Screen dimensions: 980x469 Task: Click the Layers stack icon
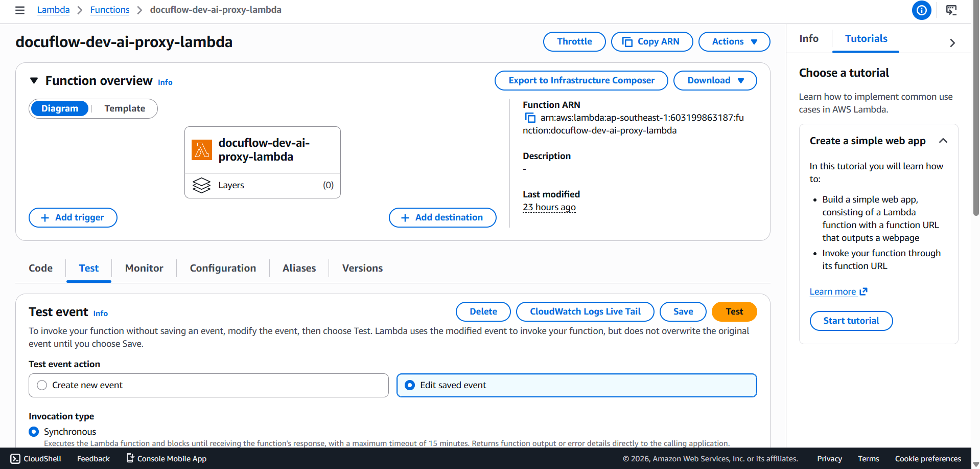pyautogui.click(x=201, y=185)
